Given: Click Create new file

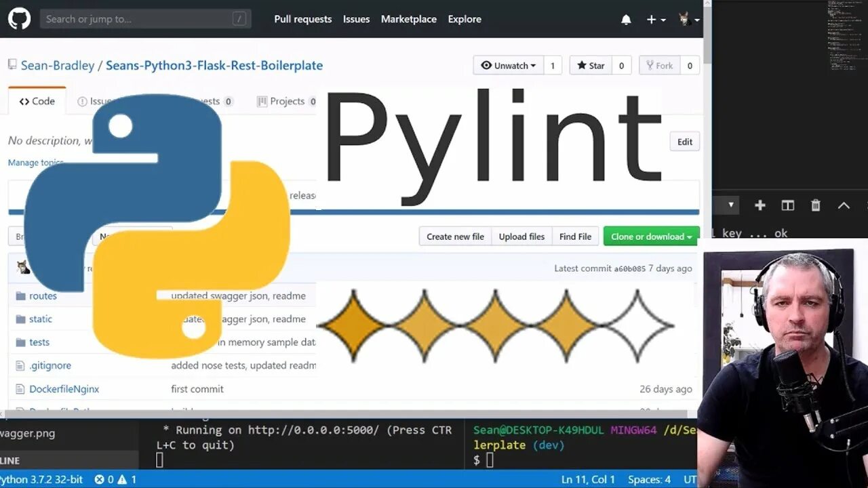Looking at the screenshot, I should pyautogui.click(x=455, y=237).
